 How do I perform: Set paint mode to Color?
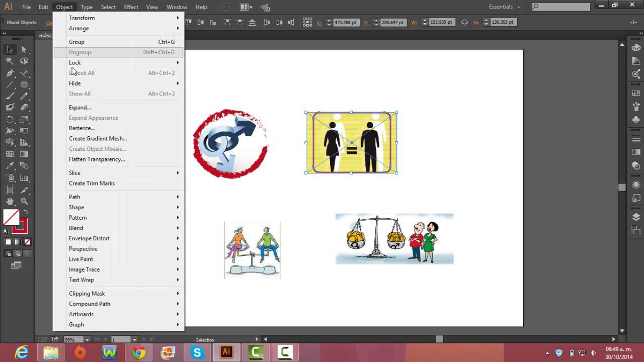8,242
